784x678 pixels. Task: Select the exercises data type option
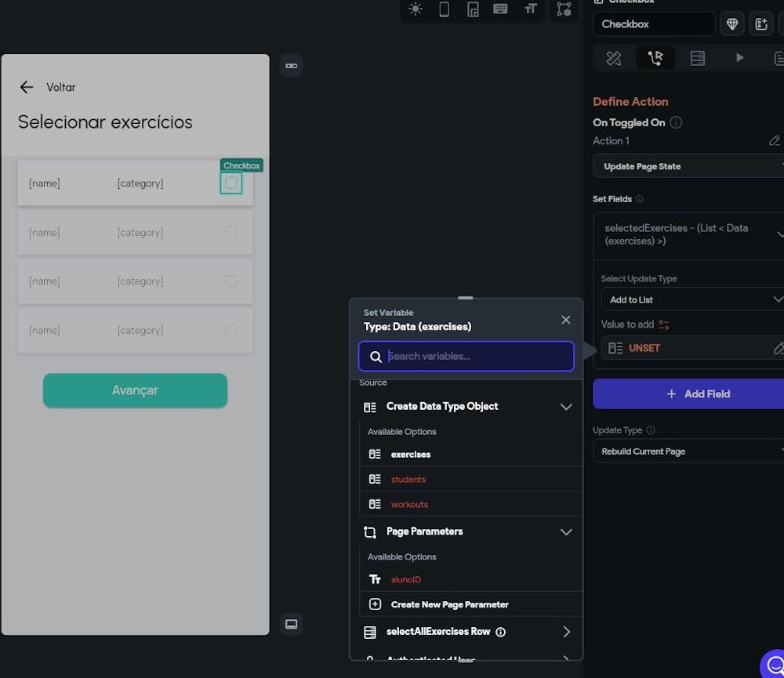[471, 454]
